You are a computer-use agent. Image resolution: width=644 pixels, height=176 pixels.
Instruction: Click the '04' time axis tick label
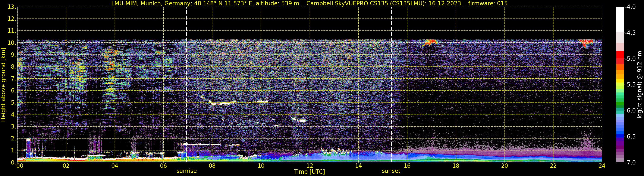115,166
